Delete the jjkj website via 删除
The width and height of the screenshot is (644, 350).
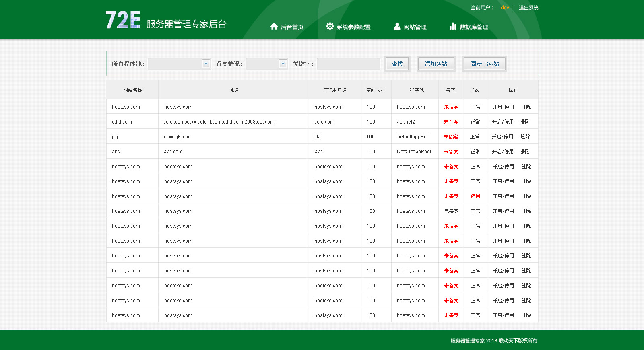click(x=525, y=137)
